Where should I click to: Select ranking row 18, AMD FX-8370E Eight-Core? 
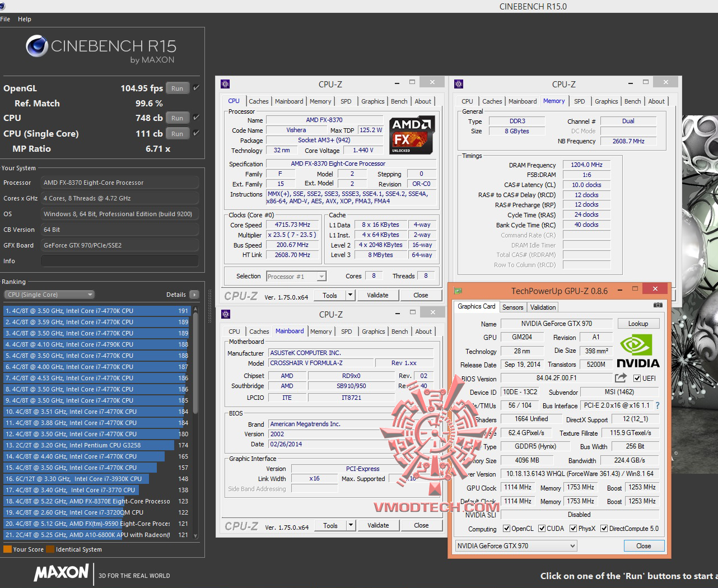coord(97,501)
